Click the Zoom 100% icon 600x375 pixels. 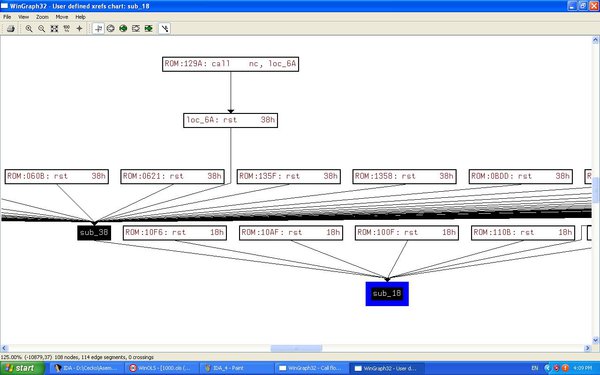tap(67, 29)
